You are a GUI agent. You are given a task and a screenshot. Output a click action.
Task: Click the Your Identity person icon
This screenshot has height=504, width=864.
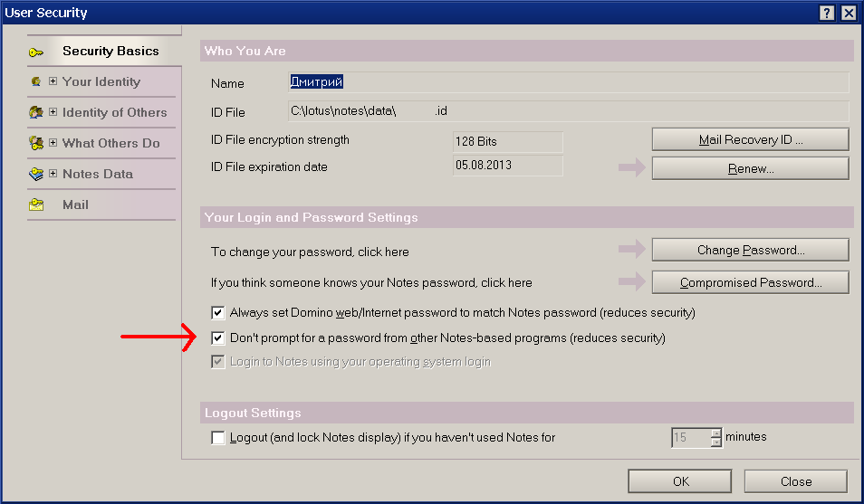click(x=36, y=81)
